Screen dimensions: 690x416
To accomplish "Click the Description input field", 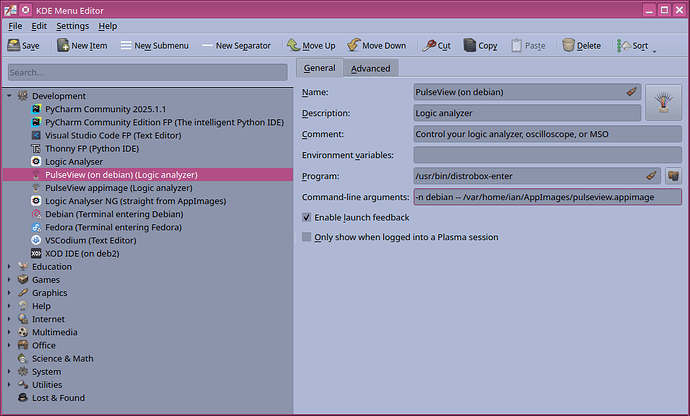I will pyautogui.click(x=527, y=113).
